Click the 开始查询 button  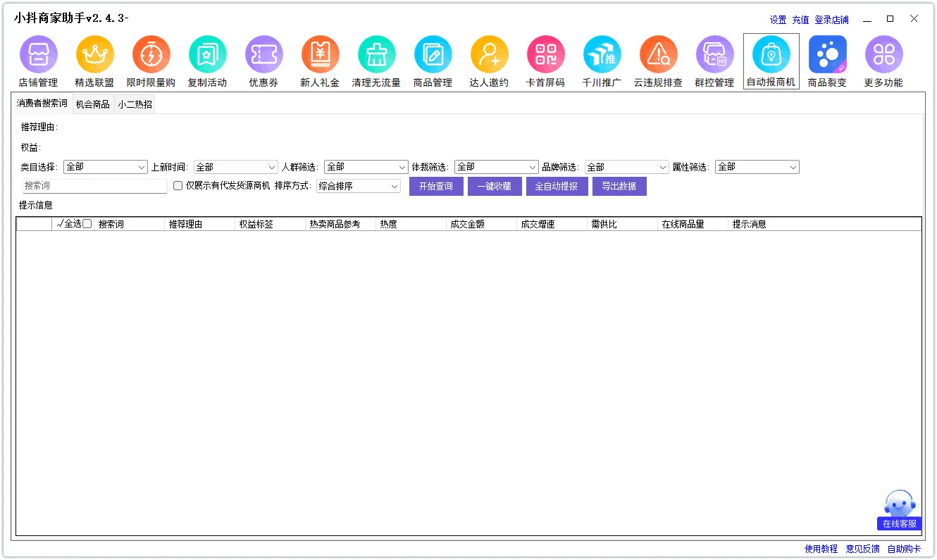(x=435, y=186)
